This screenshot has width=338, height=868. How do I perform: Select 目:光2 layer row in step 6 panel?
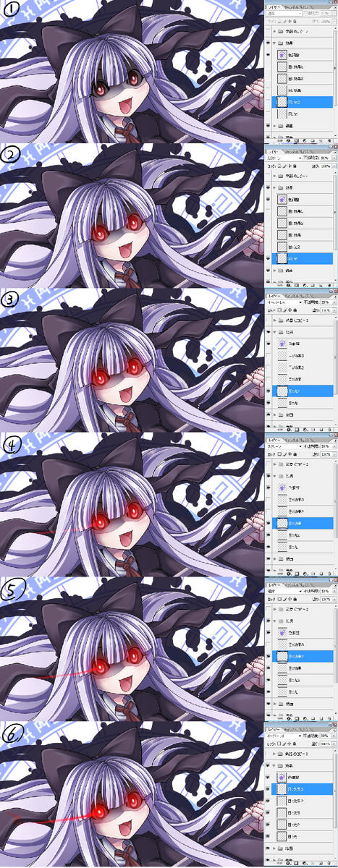point(303,825)
